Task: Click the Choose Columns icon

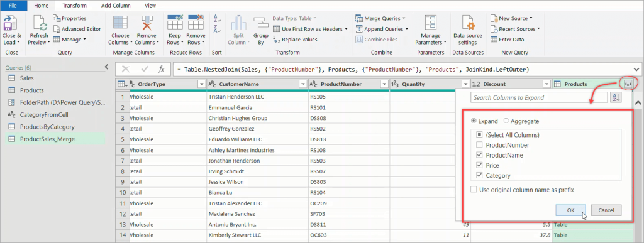Action: tap(120, 23)
